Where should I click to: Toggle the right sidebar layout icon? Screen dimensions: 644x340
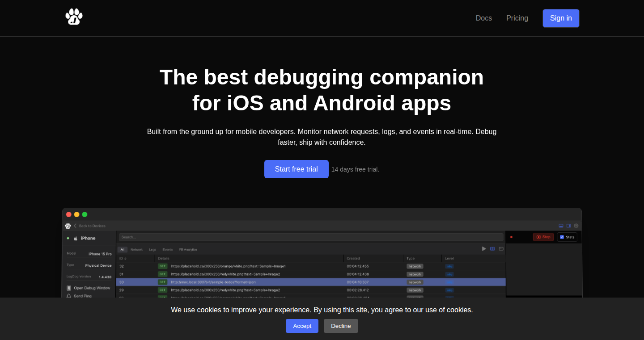(568, 226)
